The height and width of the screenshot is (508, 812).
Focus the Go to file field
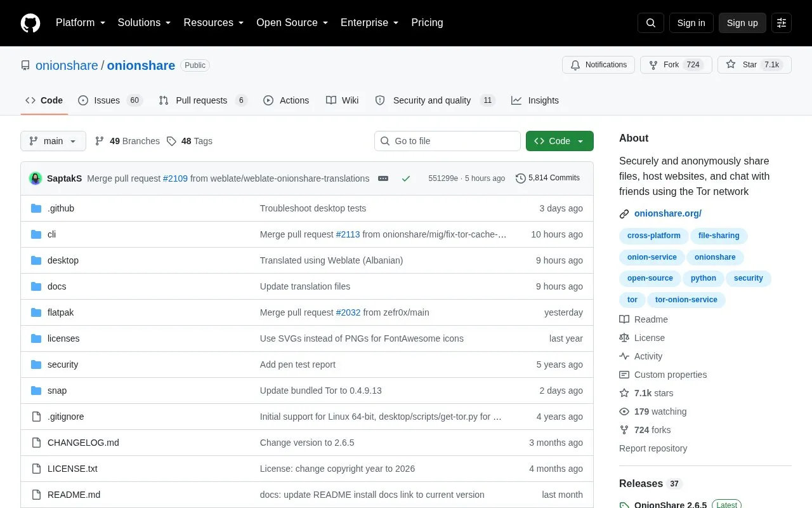coord(447,141)
